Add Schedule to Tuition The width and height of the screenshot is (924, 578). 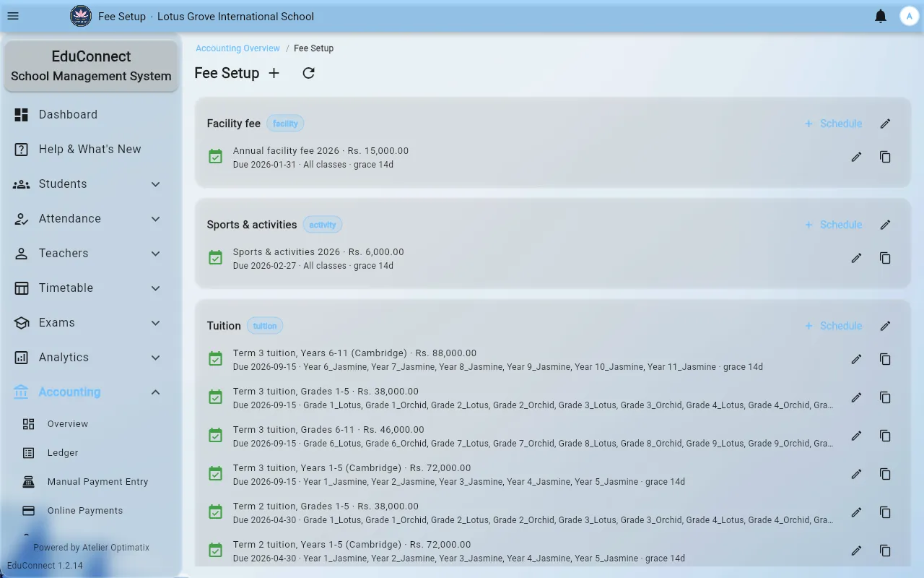coord(833,326)
